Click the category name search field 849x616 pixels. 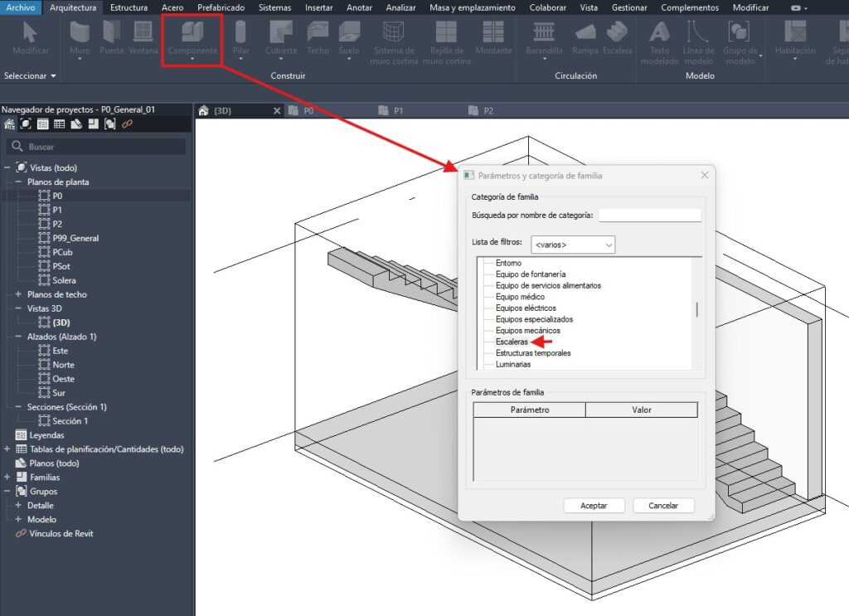pos(649,216)
